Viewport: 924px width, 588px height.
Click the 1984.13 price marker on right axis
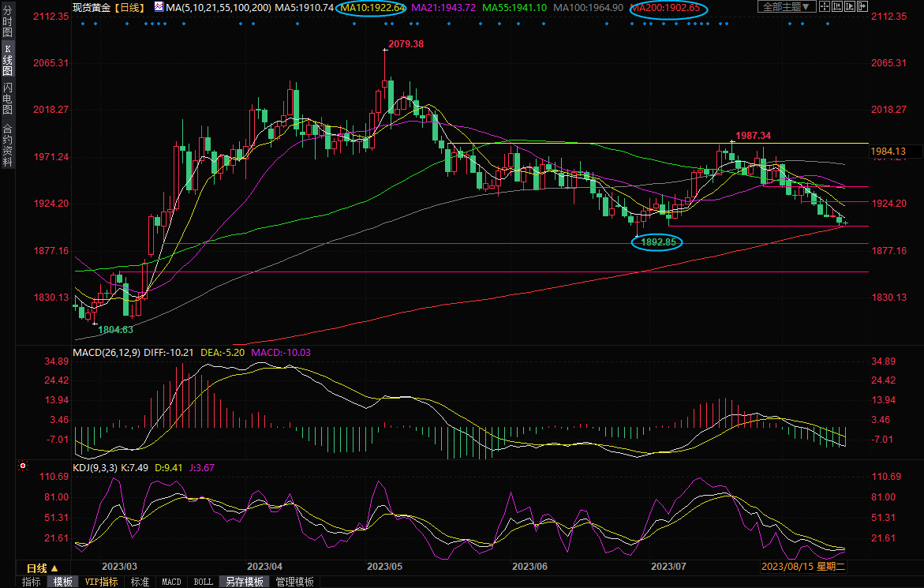pos(888,151)
